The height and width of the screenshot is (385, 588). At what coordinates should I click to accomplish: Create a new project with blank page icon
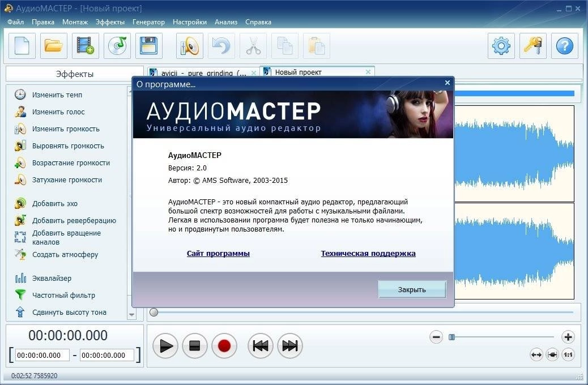click(22, 46)
